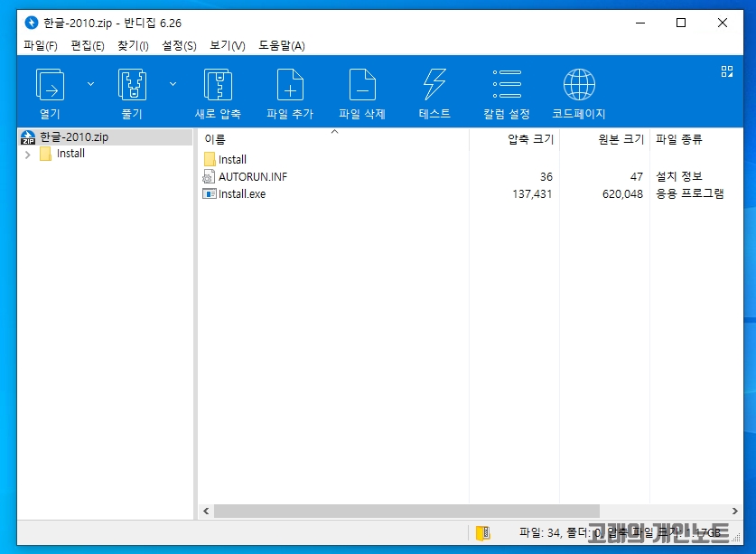The image size is (756, 554).
Task: Sort by the 원본 크기 column header
Action: pyautogui.click(x=621, y=139)
